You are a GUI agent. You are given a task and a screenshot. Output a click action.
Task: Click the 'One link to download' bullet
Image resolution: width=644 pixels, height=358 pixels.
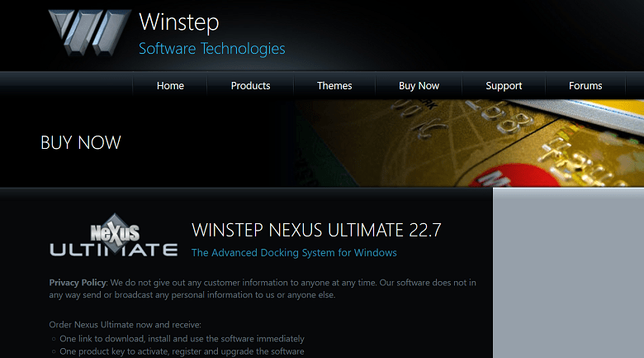click(x=182, y=339)
